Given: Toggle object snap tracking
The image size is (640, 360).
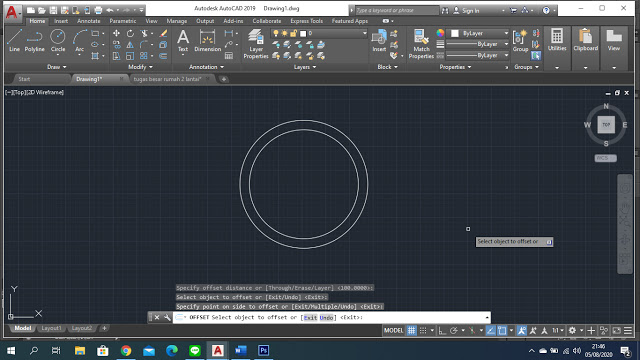Looking at the screenshot, I should [x=491, y=330].
